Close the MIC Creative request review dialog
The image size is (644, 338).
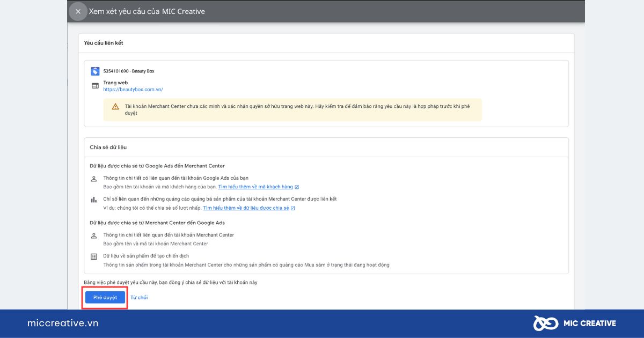(x=78, y=11)
